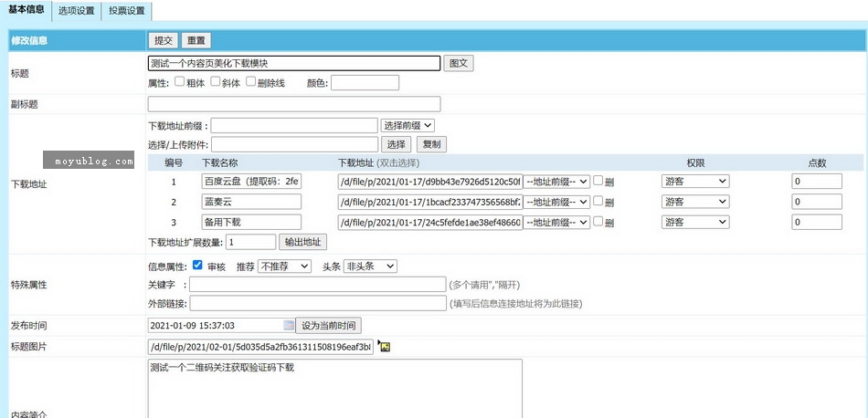Click the image picker icon beside title image path
Viewport: 868px width, 418px height.
coord(384,347)
